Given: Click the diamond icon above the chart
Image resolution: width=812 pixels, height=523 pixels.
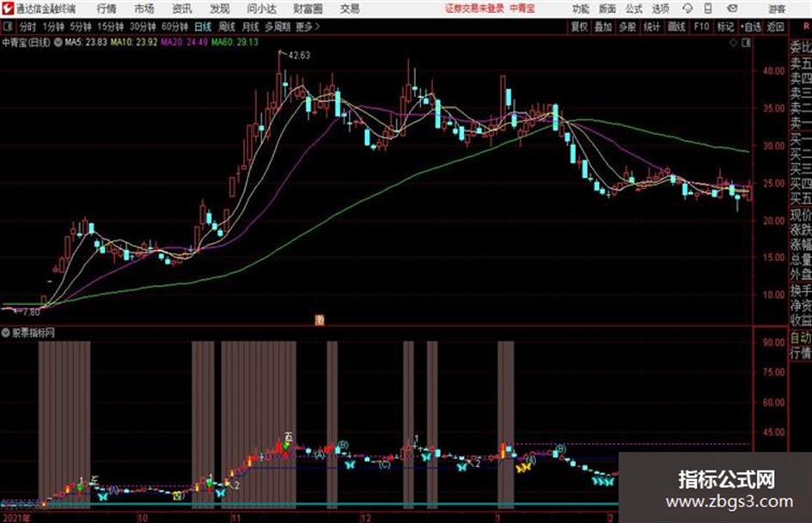Looking at the screenshot, I should 733,43.
